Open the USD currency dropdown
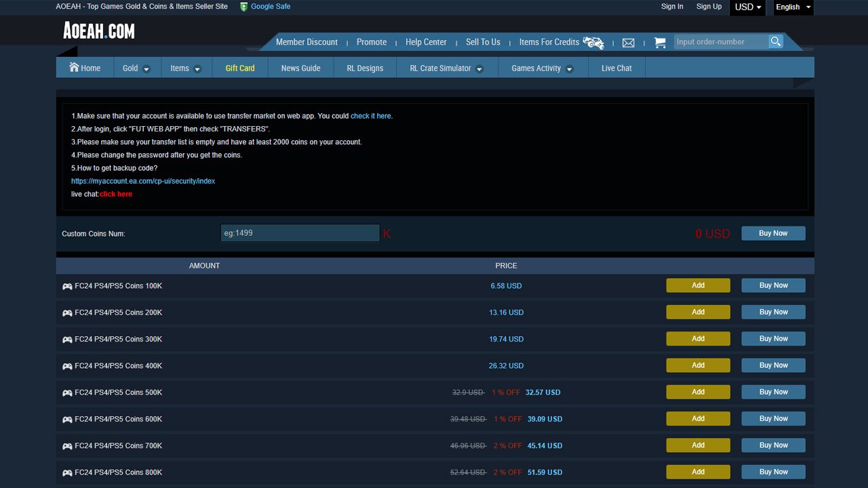The width and height of the screenshot is (868, 488). pyautogui.click(x=748, y=7)
